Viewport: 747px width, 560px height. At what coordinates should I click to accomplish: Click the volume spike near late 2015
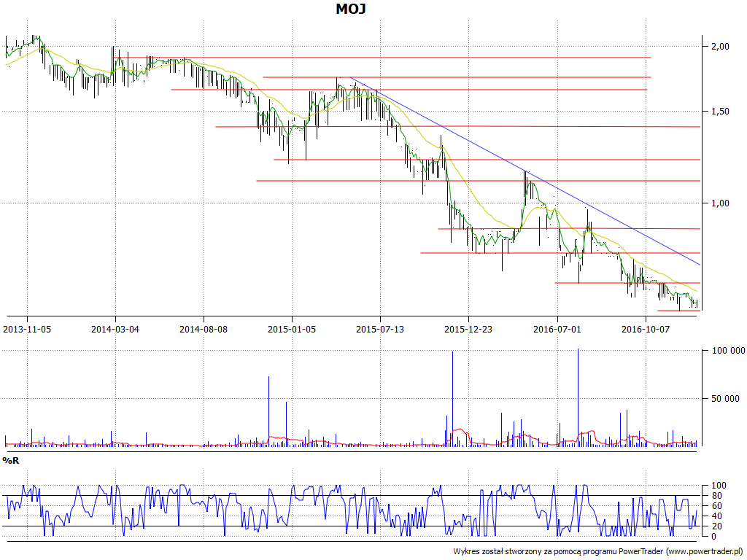tap(452, 399)
